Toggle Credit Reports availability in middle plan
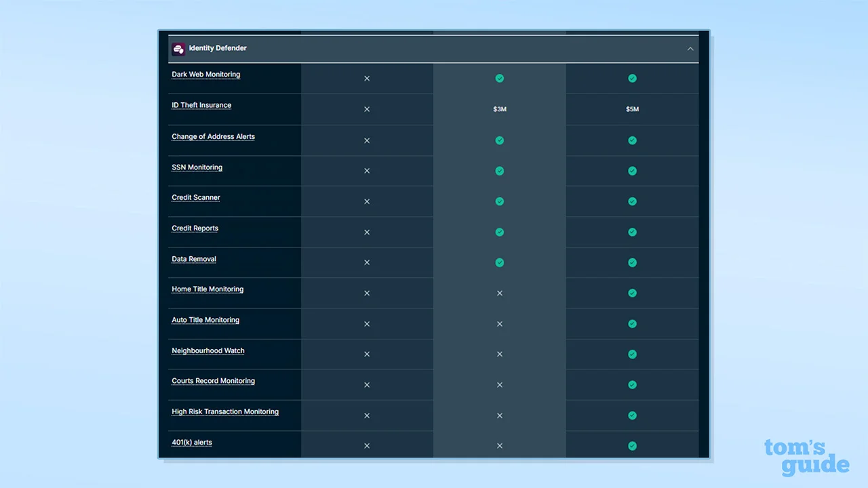This screenshot has height=488, width=868. [500, 232]
